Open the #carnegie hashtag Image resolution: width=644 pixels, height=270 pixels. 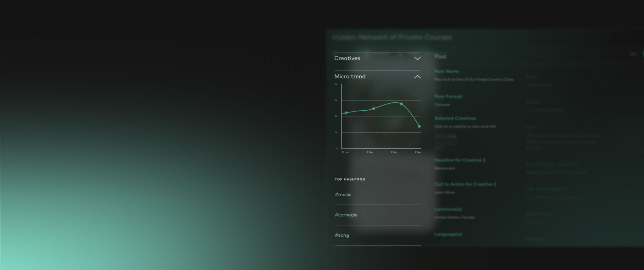tap(346, 215)
